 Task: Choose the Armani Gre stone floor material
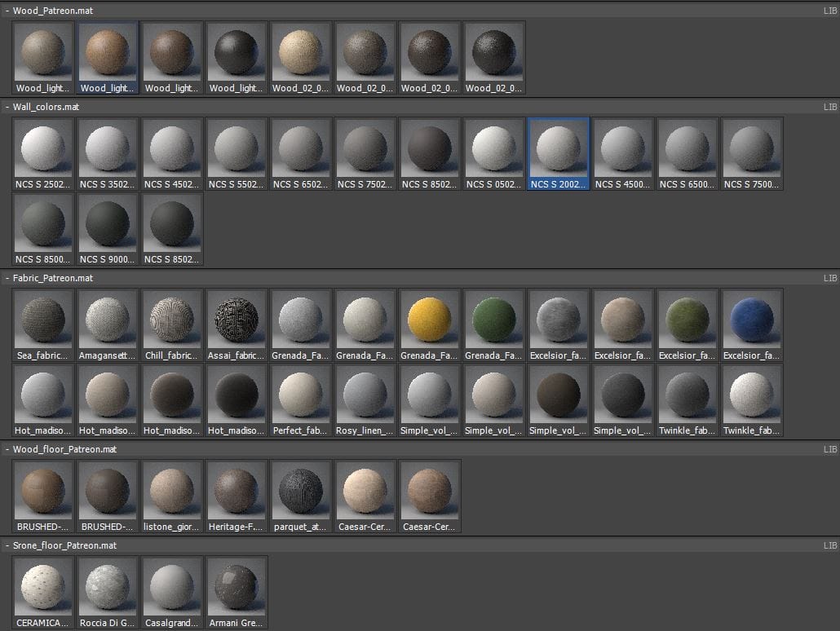tap(237, 587)
